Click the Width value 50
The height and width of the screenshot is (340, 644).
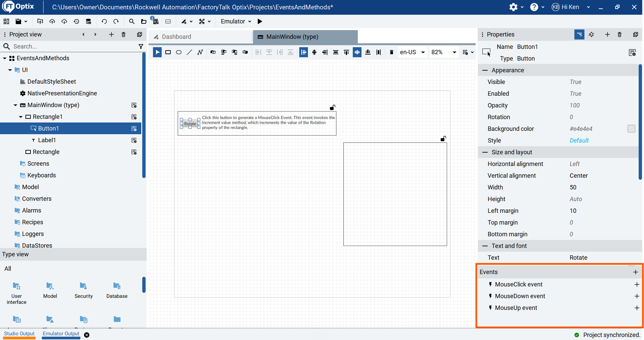coord(573,187)
